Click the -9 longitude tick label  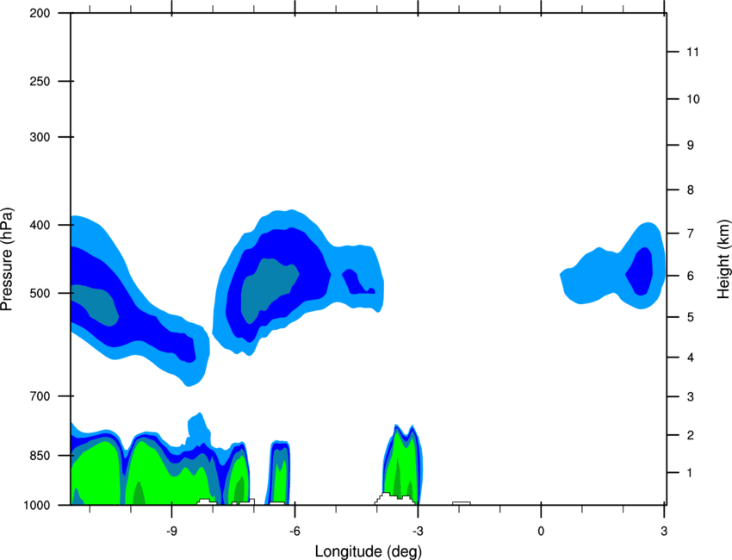click(171, 531)
